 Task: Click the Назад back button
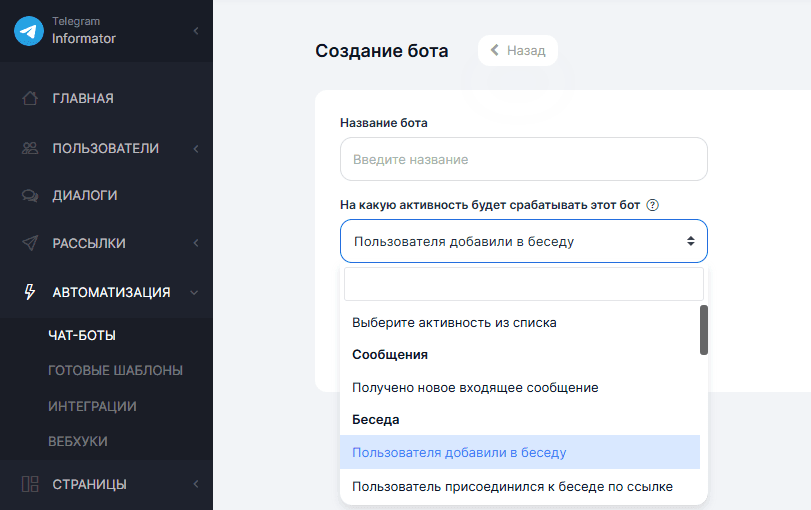[517, 51]
